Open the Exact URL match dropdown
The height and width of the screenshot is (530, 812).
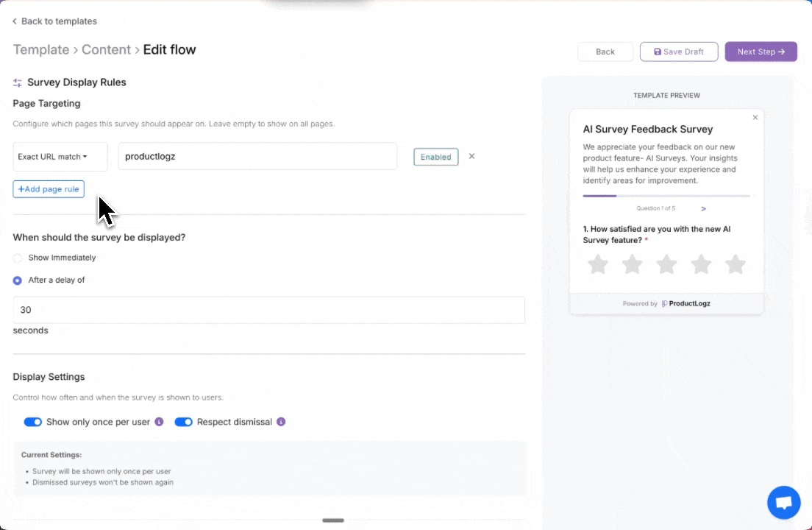(x=60, y=156)
